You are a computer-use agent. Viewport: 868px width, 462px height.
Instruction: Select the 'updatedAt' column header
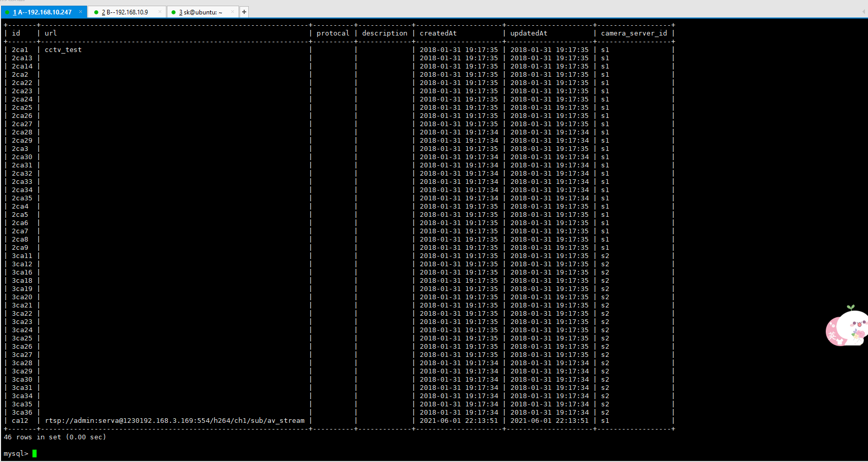(x=529, y=33)
